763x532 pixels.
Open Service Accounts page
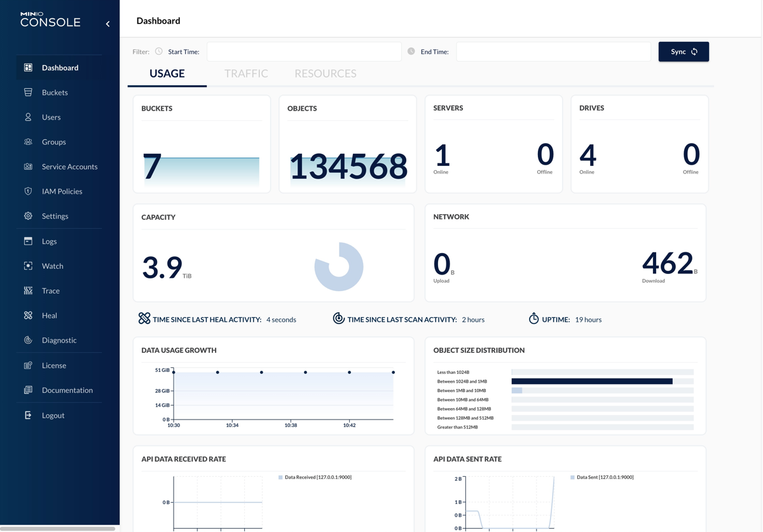59,167
